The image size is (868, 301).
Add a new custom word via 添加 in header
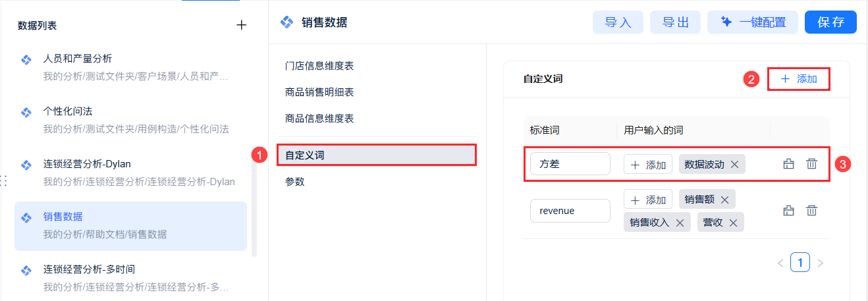click(x=799, y=79)
